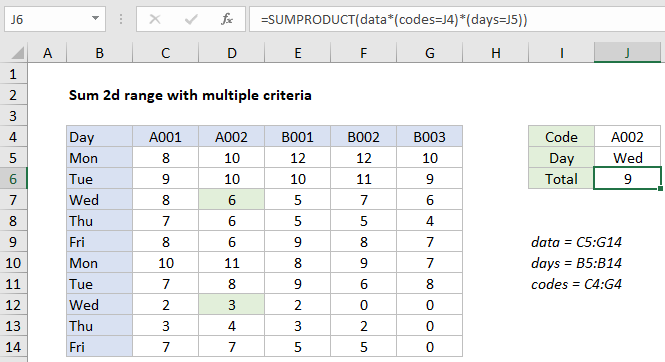Click the 'Day' label in criteria box
Image resolution: width=665 pixels, height=362 pixels.
pyautogui.click(x=562, y=158)
